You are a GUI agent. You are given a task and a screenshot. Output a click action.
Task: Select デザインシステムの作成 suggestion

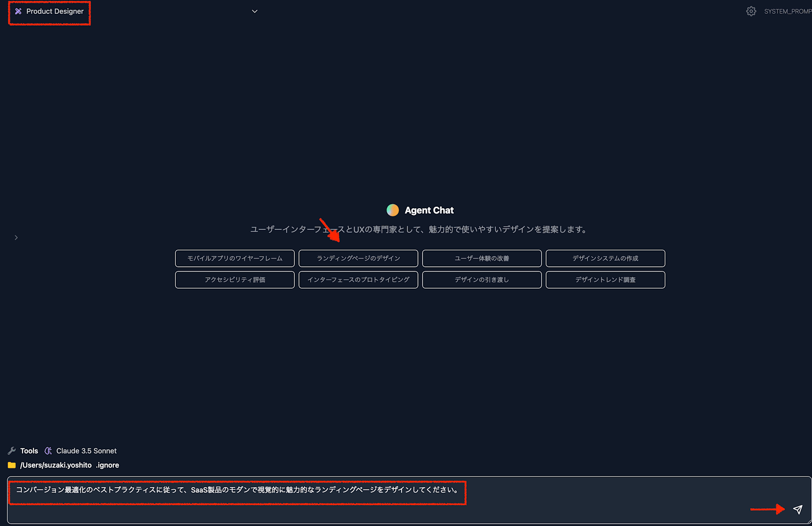605,258
